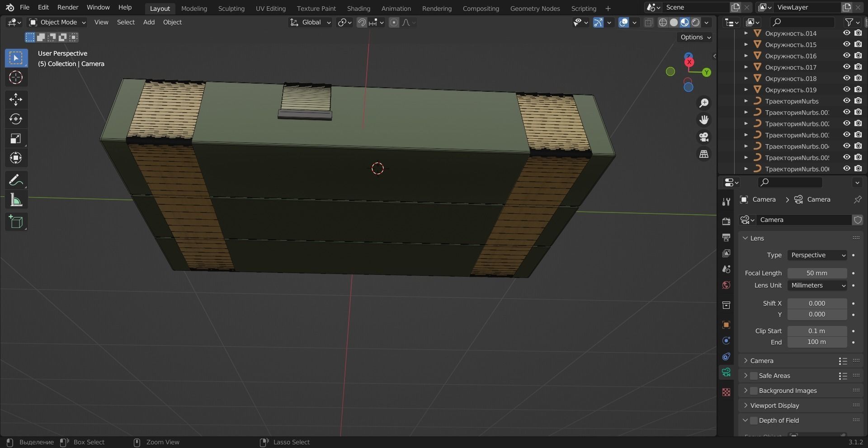This screenshot has width=868, height=448.
Task: Toggle proportional editing
Action: coord(394,23)
